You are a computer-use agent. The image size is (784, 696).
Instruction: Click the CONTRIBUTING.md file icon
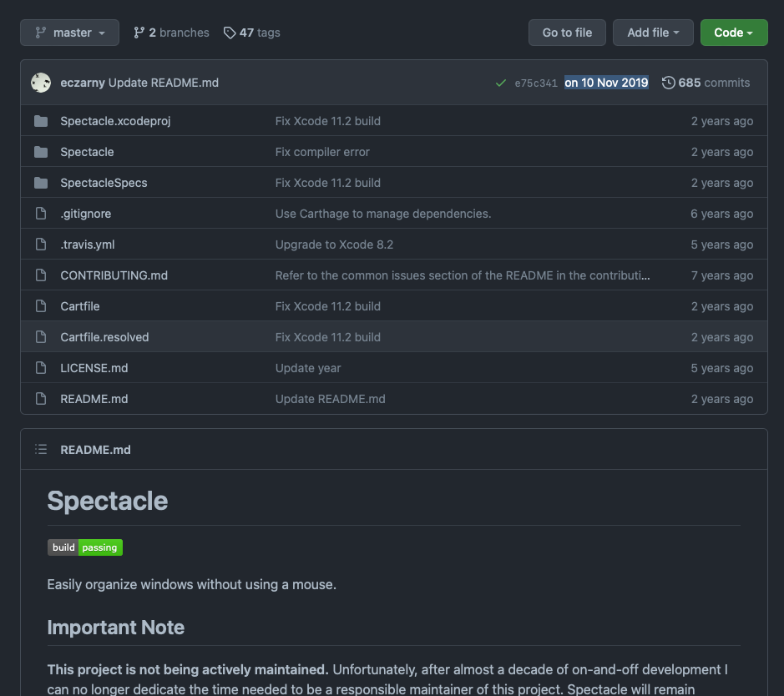(x=41, y=275)
